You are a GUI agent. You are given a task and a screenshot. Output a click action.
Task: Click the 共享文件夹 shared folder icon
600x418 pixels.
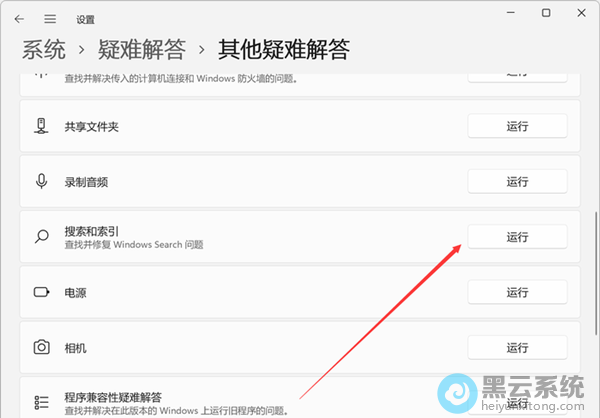(42, 126)
